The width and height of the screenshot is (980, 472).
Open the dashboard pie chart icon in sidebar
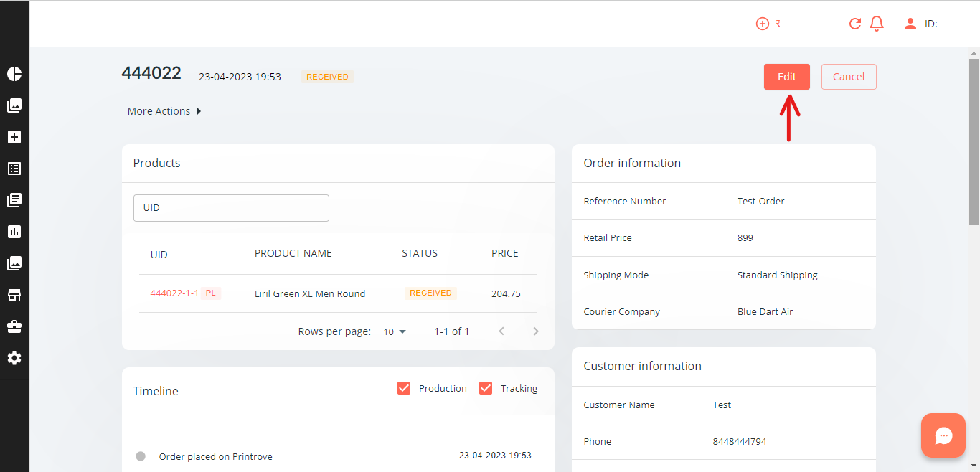14,74
